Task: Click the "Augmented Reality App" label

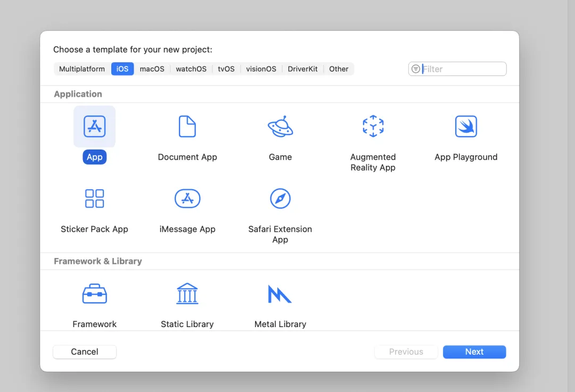Action: 373,162
